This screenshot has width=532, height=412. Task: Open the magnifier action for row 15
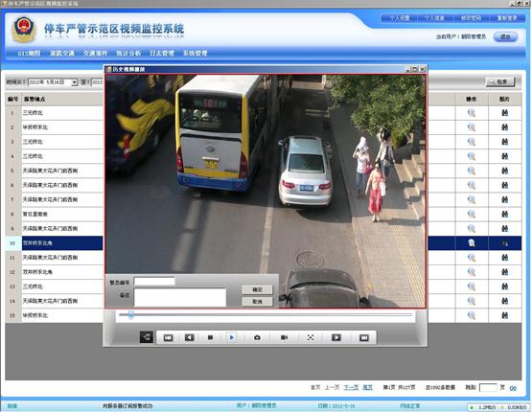[472, 315]
